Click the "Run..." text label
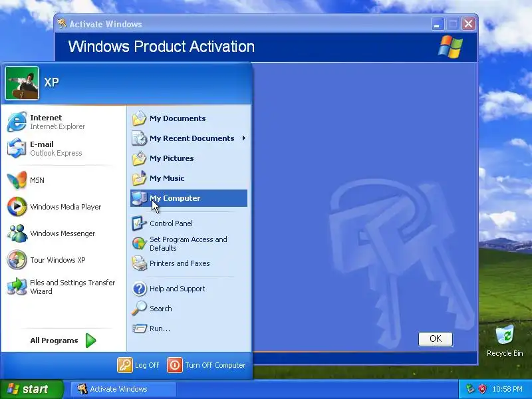 160,329
